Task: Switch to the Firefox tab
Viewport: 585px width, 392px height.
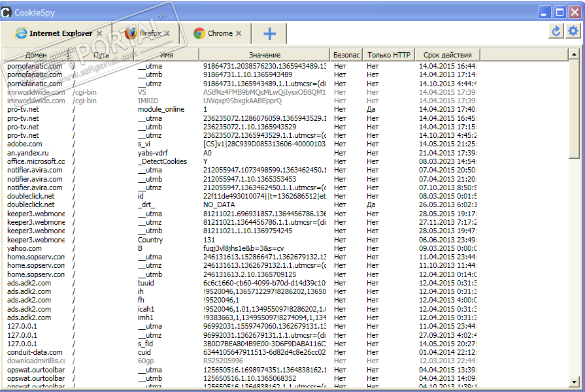Action: [146, 33]
